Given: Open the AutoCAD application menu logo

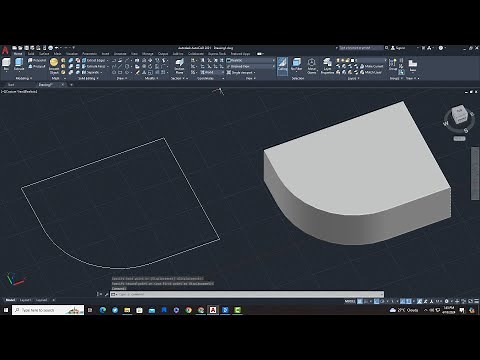Looking at the screenshot, I should (x=5, y=51).
